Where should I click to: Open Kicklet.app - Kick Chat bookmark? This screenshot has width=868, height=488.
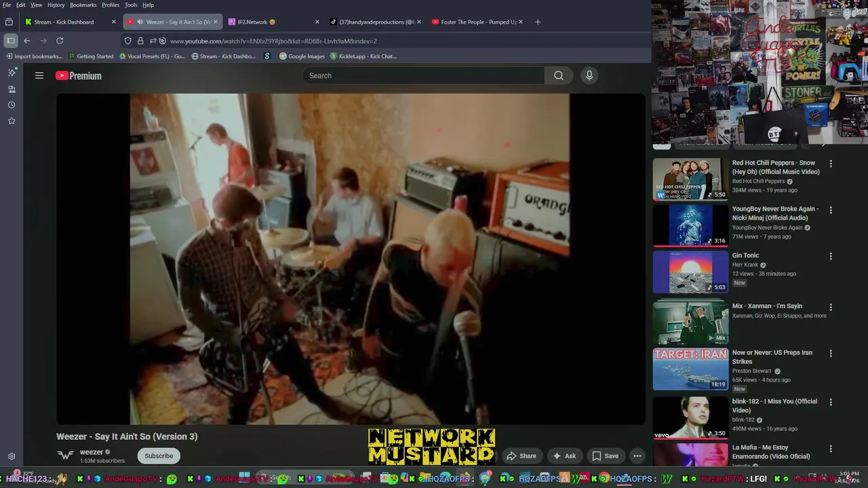click(363, 56)
